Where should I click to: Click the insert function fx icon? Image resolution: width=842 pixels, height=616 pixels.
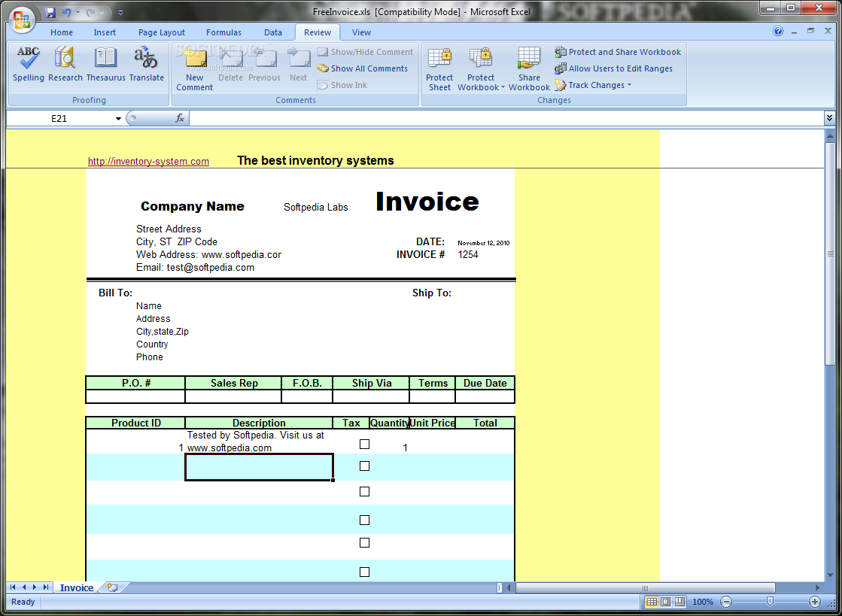180,118
